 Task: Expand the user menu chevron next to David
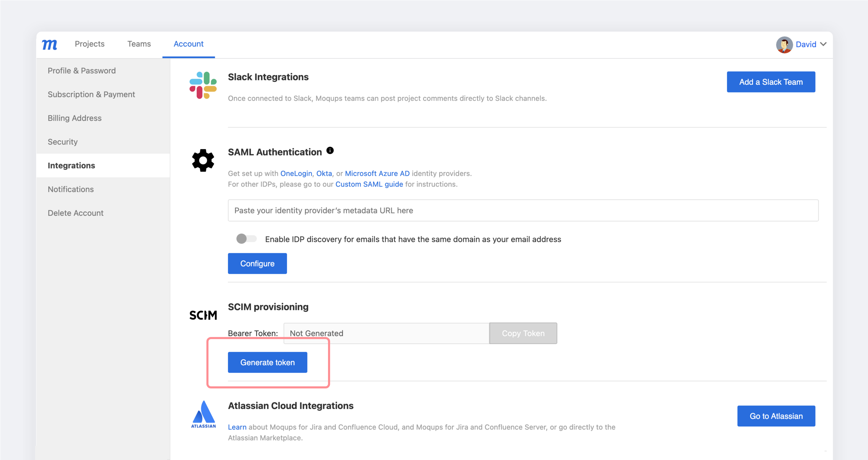pos(823,44)
